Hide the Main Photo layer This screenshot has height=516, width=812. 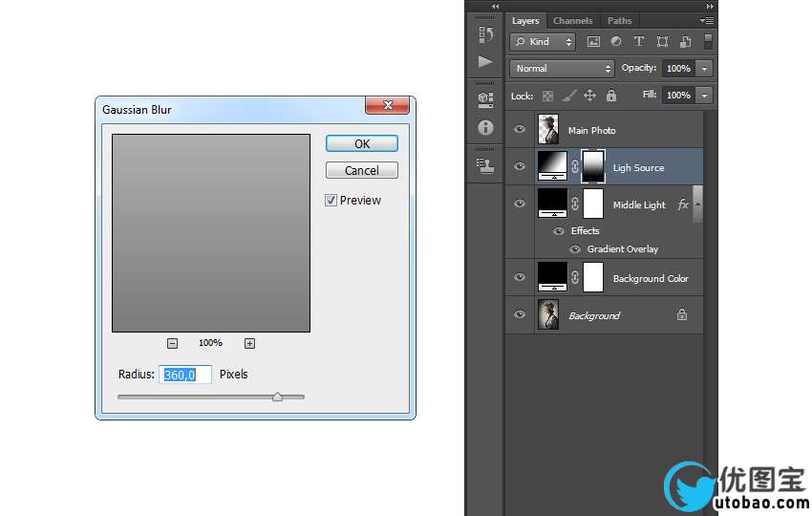(x=520, y=129)
